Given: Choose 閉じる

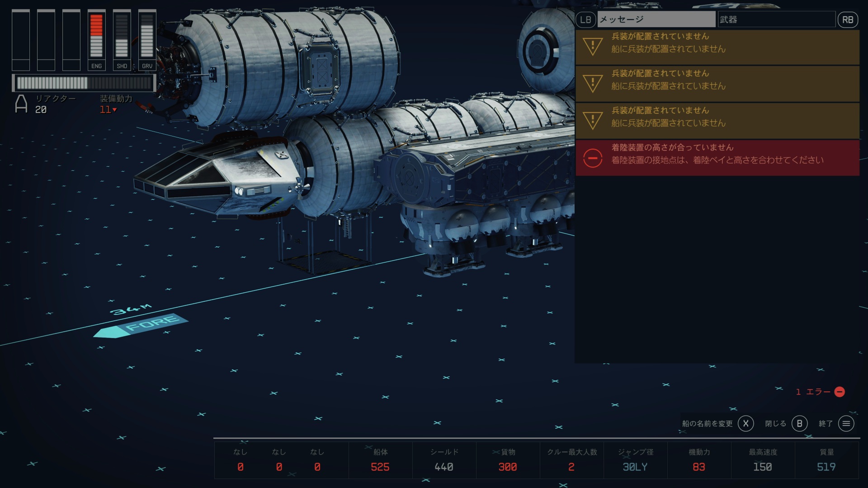Looking at the screenshot, I should point(775,423).
